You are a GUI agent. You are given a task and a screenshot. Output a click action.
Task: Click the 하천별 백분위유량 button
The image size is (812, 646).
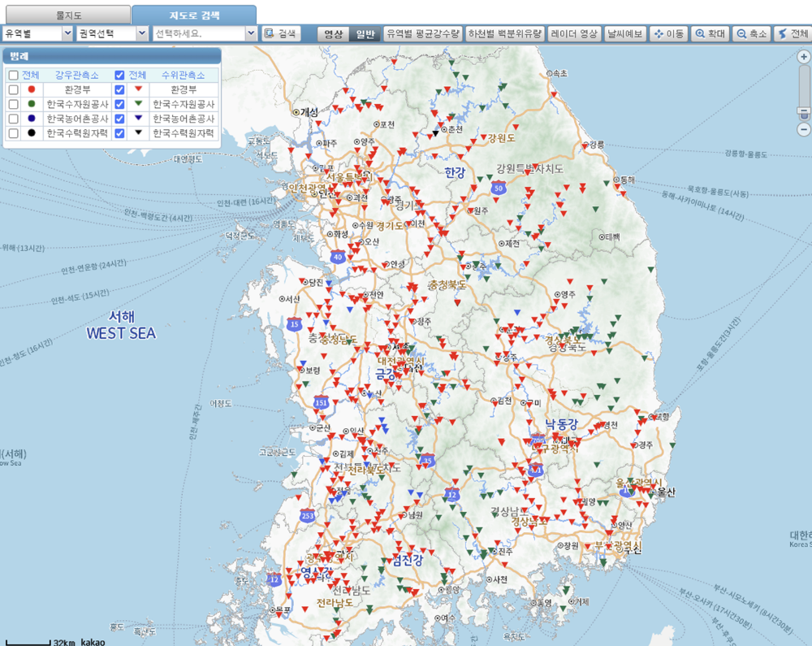click(x=505, y=33)
